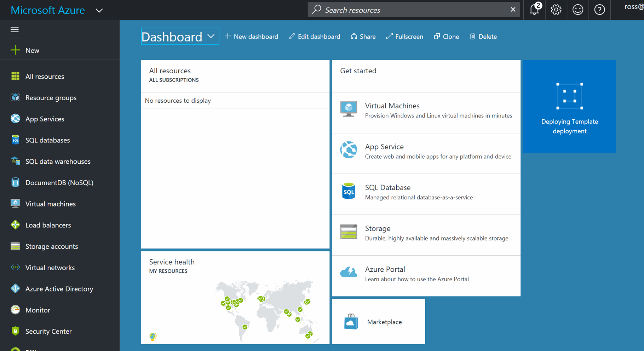Click the Virtual machines sidebar icon
The width and height of the screenshot is (644, 351).
tap(15, 204)
